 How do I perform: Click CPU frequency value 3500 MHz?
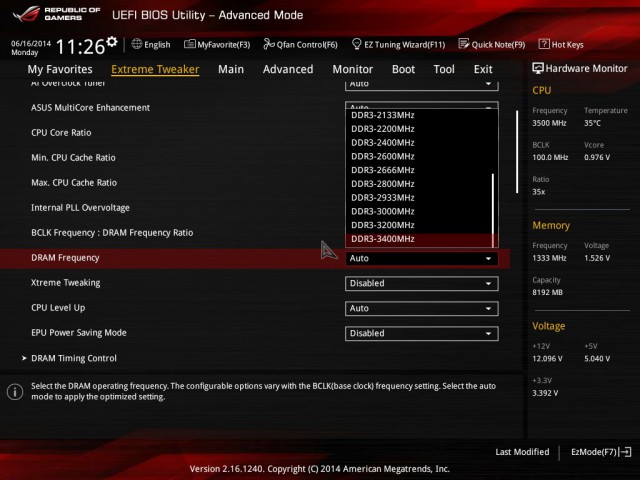tap(549, 123)
